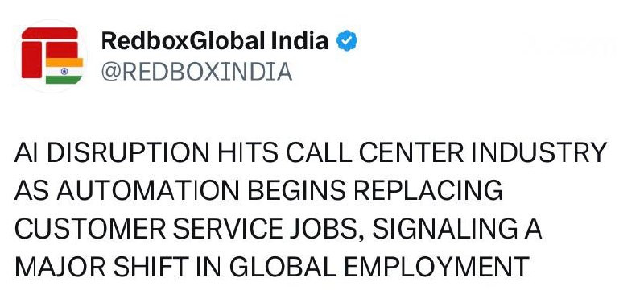Click the word "AUTOMATION" in the tweet
Image resolution: width=644 pixels, height=299 pixels.
click(x=147, y=190)
